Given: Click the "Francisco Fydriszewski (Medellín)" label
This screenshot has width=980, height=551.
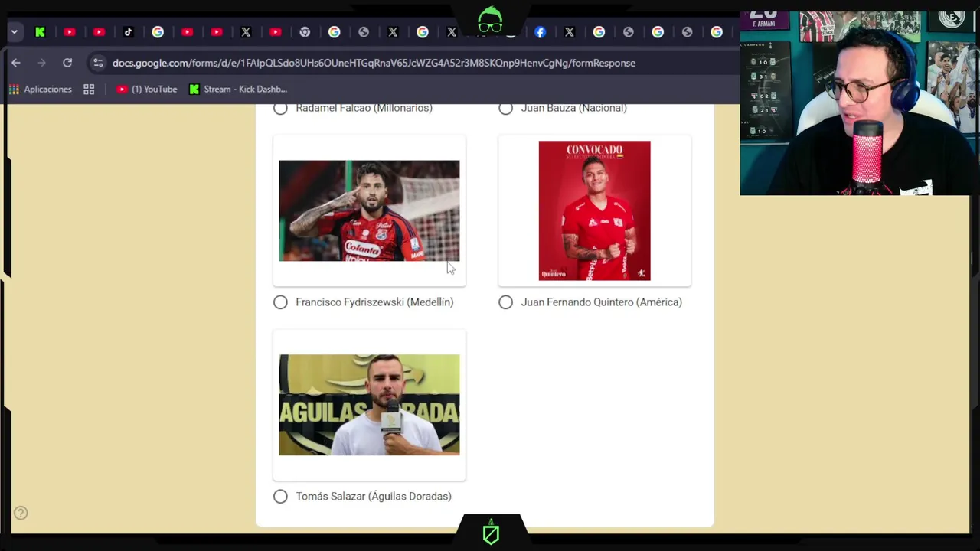Looking at the screenshot, I should (x=374, y=302).
